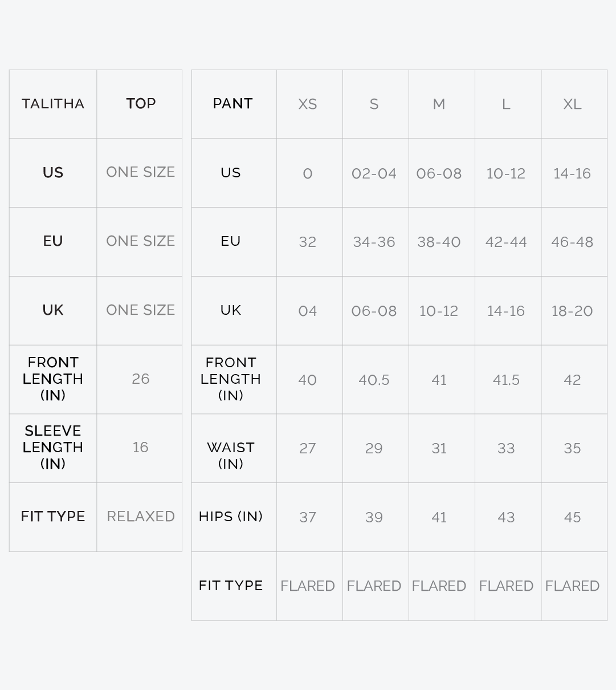Click the FLARED cell under XS
The width and height of the screenshot is (616, 690).
[x=308, y=586]
